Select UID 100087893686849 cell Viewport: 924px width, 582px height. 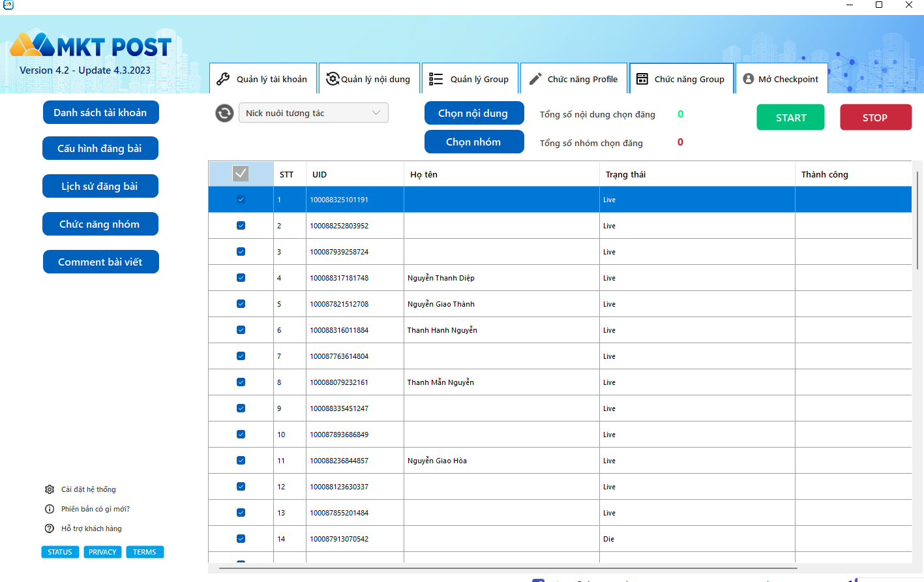[x=355, y=435]
